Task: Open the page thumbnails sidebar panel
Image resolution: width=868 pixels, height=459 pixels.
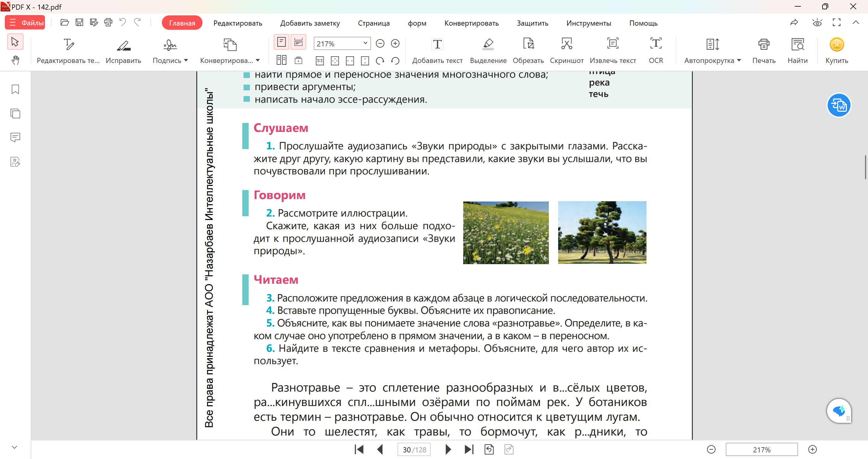Action: (x=15, y=114)
